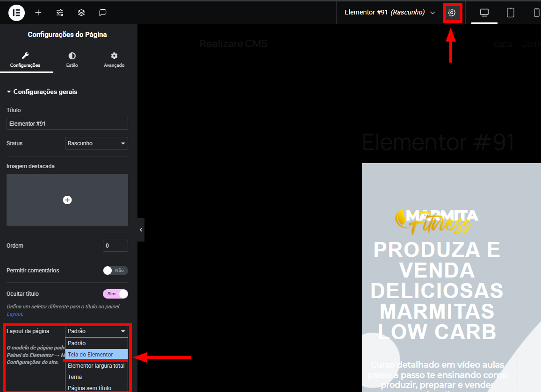Click the capa menu link

(x=503, y=44)
